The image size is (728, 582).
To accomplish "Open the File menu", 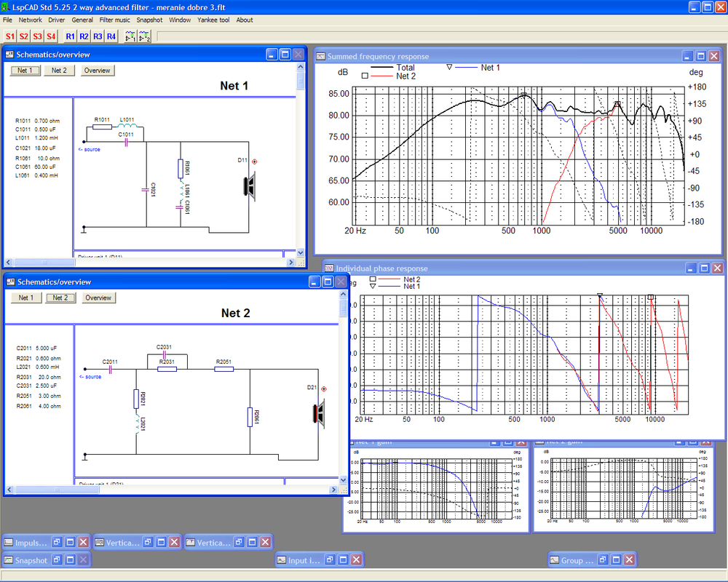I will click(7, 20).
